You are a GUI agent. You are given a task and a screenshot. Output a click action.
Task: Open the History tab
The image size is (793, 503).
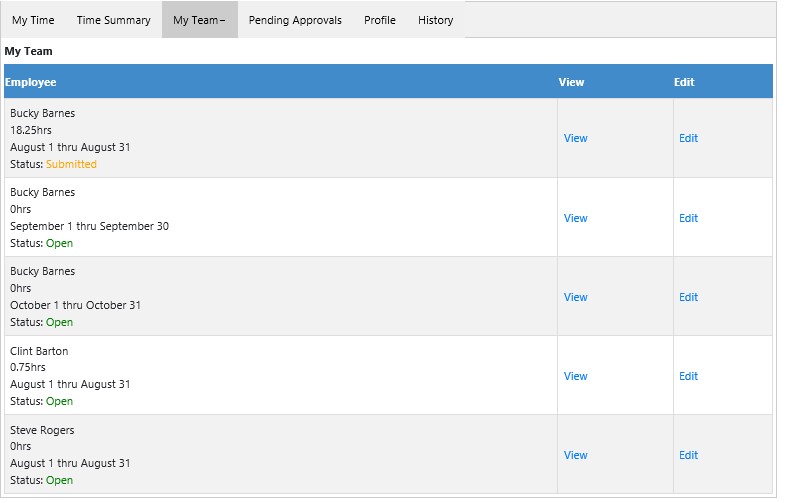435,20
